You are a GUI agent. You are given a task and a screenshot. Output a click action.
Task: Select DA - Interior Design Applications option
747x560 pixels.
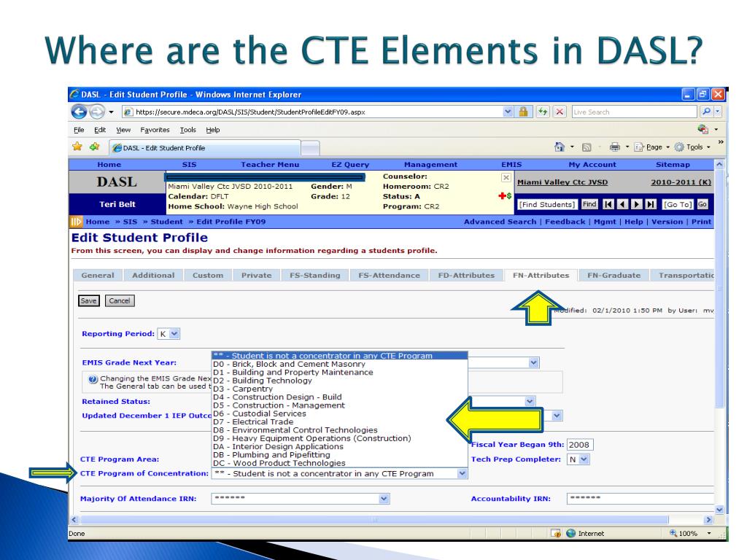[x=339, y=447]
